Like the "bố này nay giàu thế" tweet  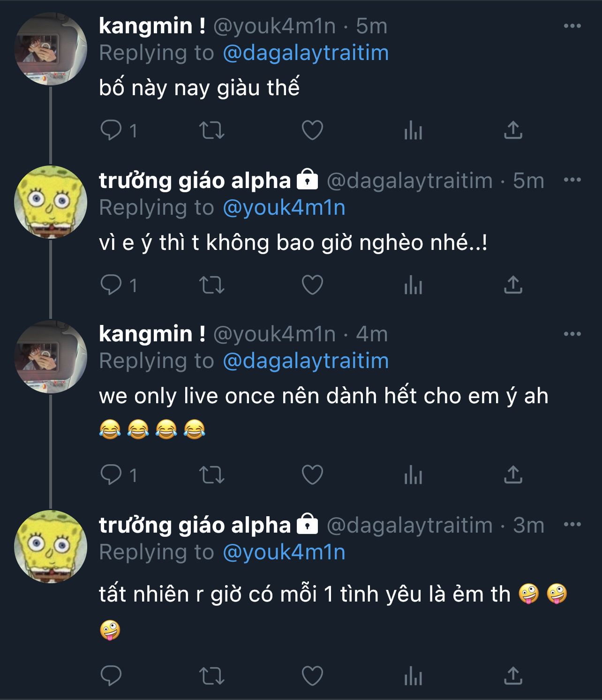coord(312,130)
